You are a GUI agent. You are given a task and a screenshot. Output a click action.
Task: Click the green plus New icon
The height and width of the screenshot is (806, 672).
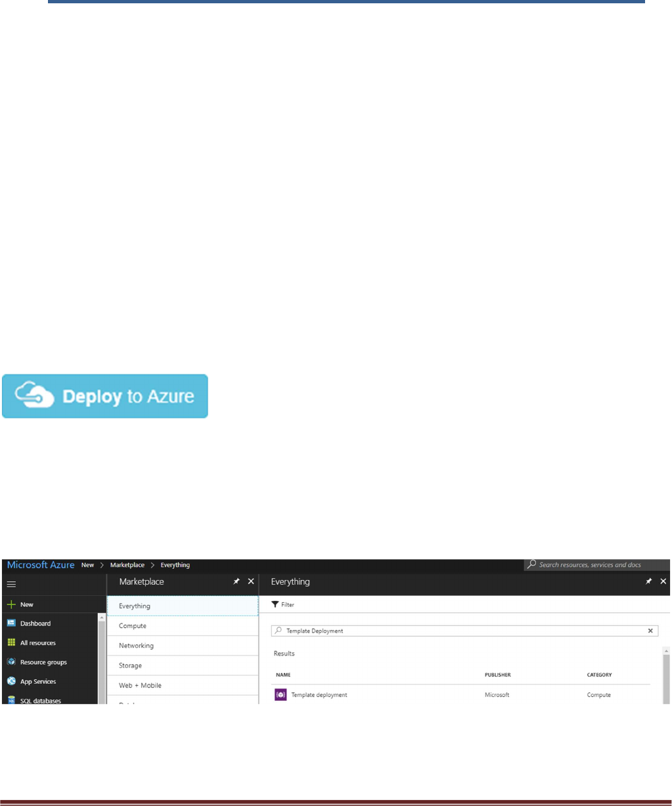click(11, 604)
